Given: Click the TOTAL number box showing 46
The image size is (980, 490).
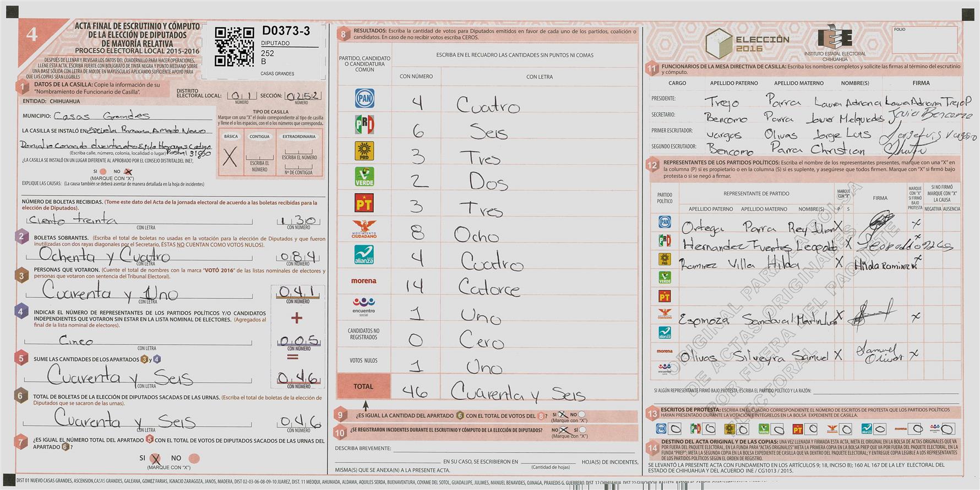Looking at the screenshot, I should 416,391.
